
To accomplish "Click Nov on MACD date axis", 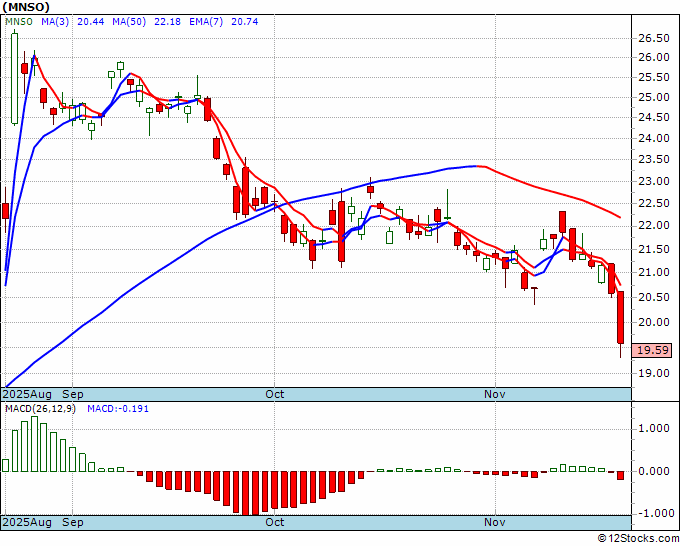I will pyautogui.click(x=495, y=522).
